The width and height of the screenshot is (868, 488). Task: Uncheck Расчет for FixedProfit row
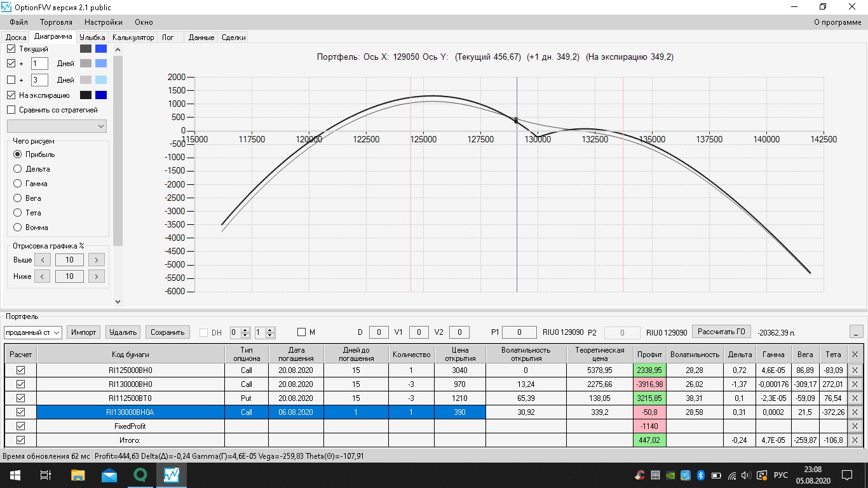click(20, 426)
